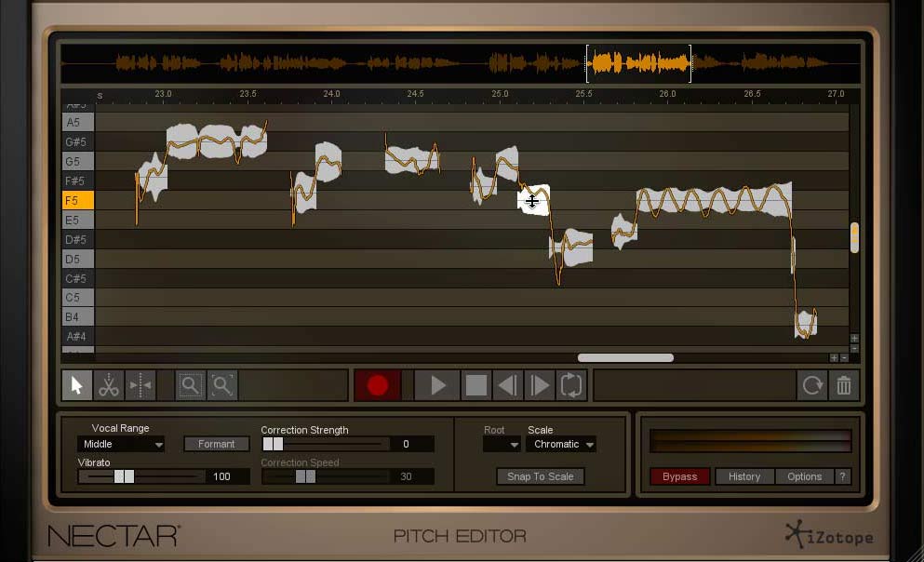Click the C#5 piano key
Viewport: 924px width, 562px height.
click(x=78, y=278)
